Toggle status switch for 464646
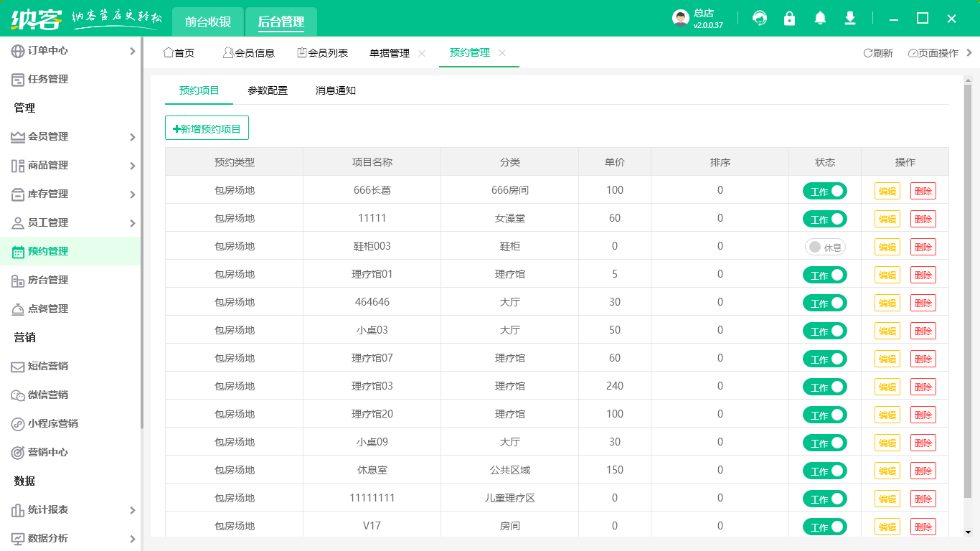 [x=825, y=303]
